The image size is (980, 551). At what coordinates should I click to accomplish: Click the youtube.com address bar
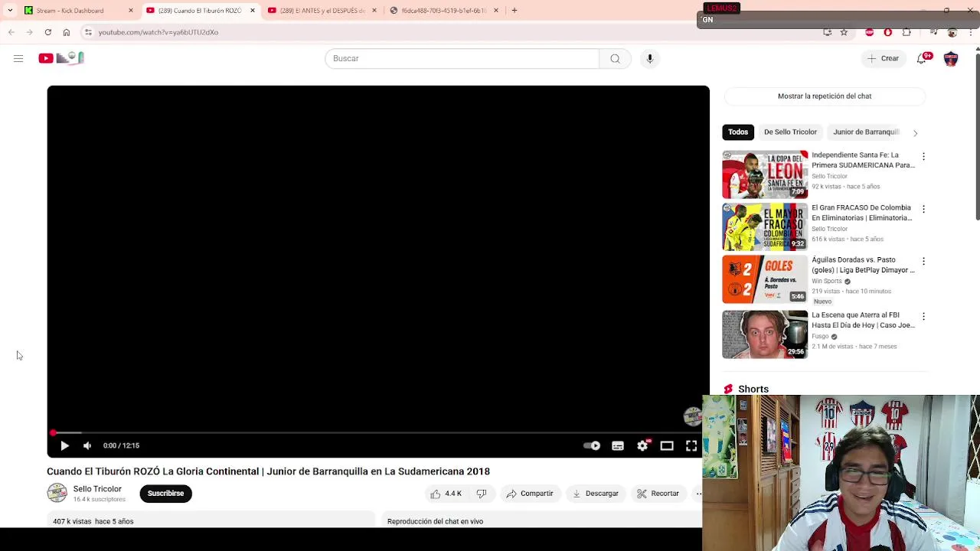tap(452, 32)
